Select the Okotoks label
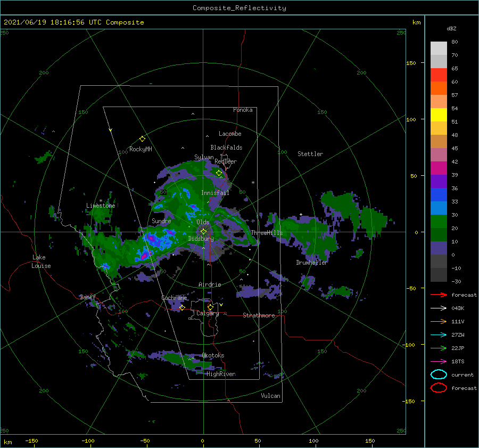 tap(213, 355)
